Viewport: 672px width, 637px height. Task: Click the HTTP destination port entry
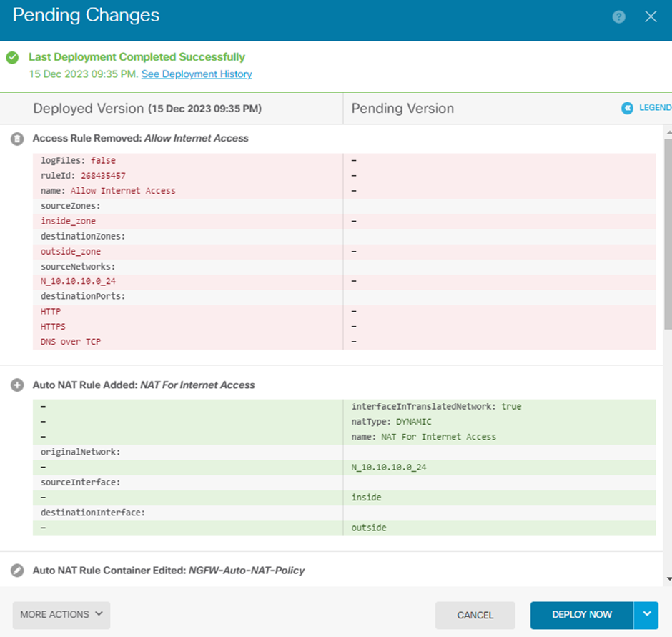coord(51,312)
